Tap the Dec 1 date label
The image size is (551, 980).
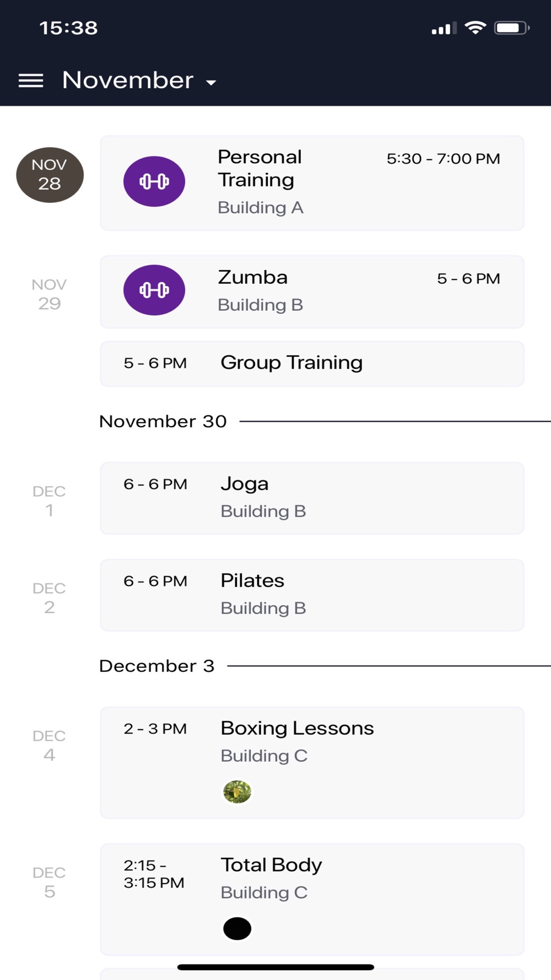49,500
